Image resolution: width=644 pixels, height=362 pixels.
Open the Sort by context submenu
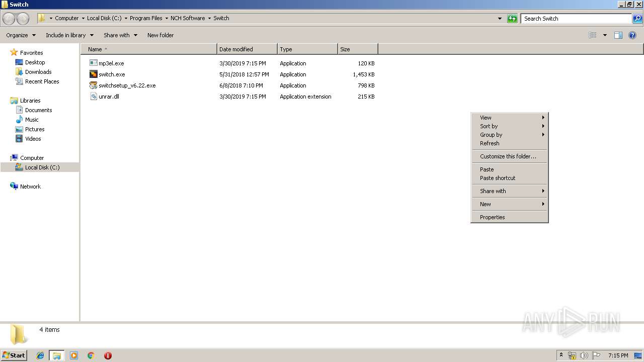pos(509,126)
